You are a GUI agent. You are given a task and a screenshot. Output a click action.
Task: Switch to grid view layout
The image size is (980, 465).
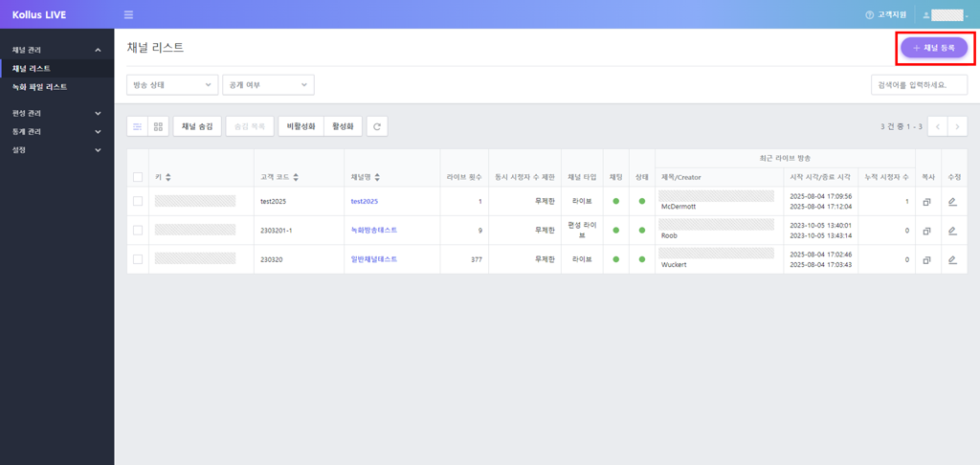[159, 126]
